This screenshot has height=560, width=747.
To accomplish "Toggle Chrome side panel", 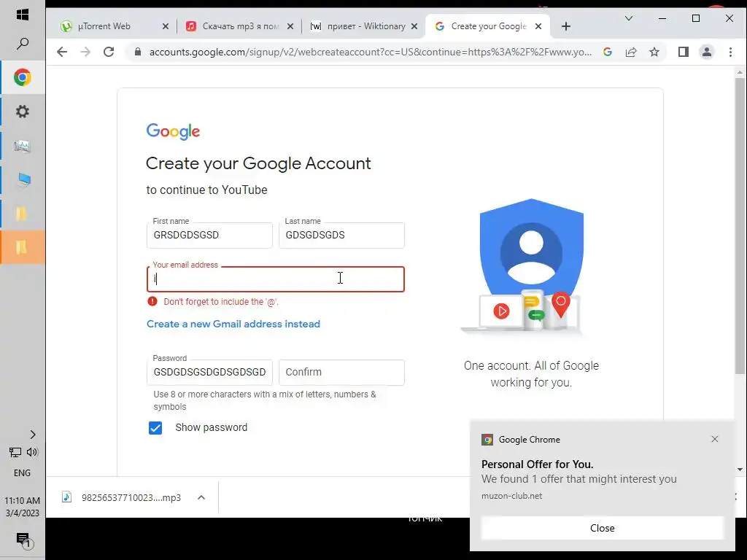I will point(683,52).
